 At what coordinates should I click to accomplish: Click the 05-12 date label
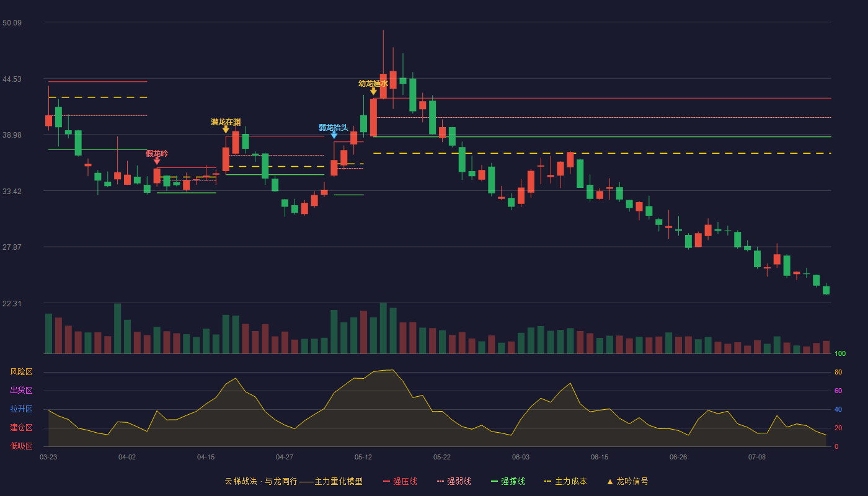363,457
